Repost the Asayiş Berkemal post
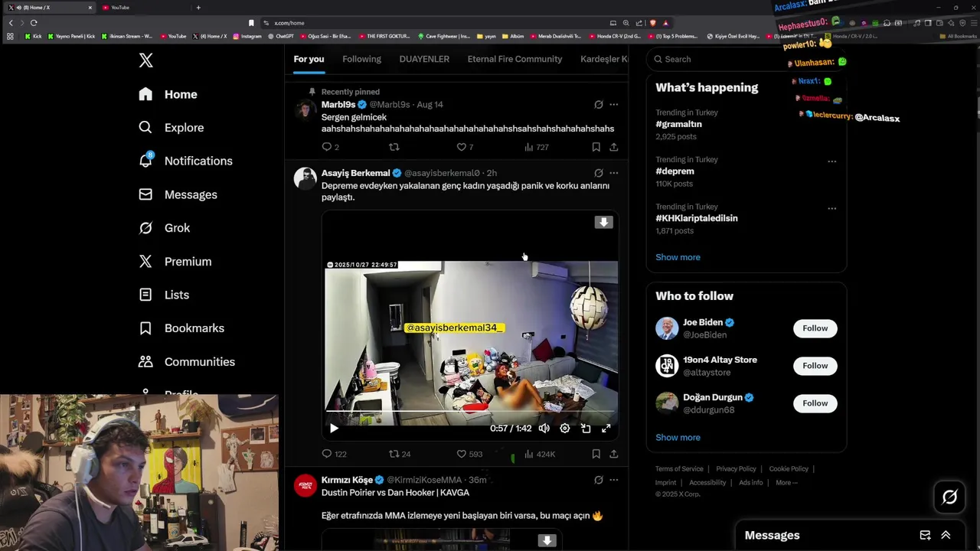Viewport: 980px width, 551px height. click(400, 454)
